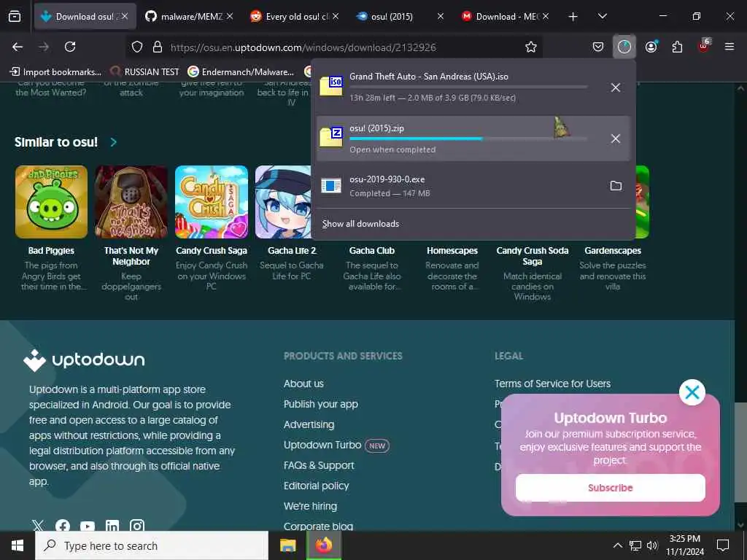This screenshot has height=560, width=747.
Task: Open We're hiring link
Action: [x=310, y=507]
